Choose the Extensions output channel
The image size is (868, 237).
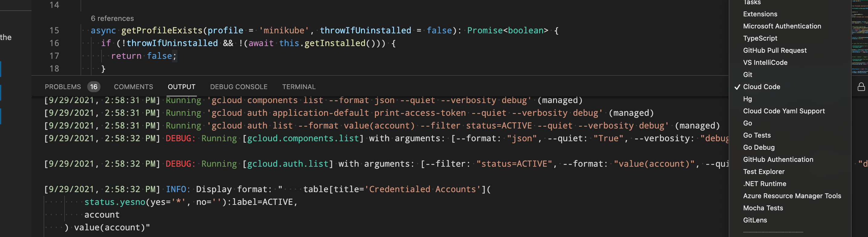coord(760,14)
